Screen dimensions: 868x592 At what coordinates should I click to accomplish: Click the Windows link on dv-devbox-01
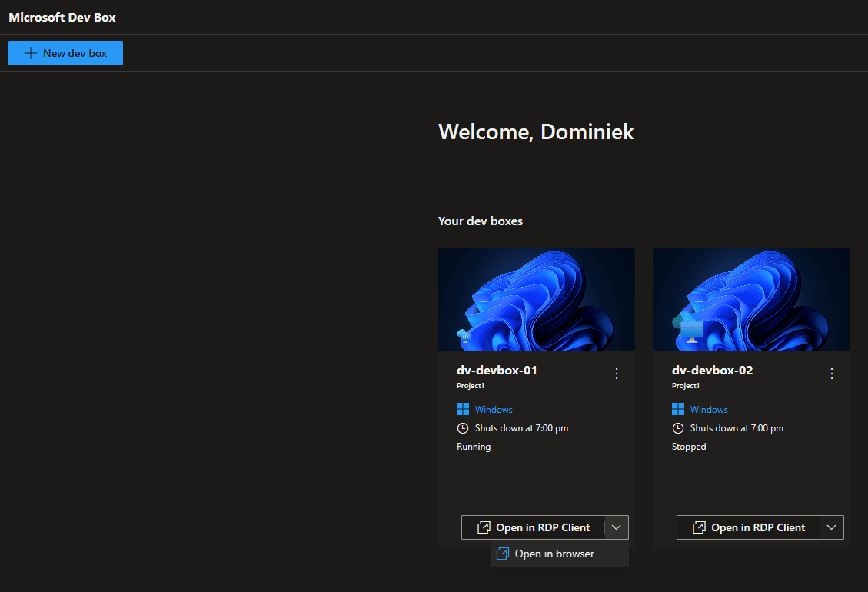(x=494, y=410)
